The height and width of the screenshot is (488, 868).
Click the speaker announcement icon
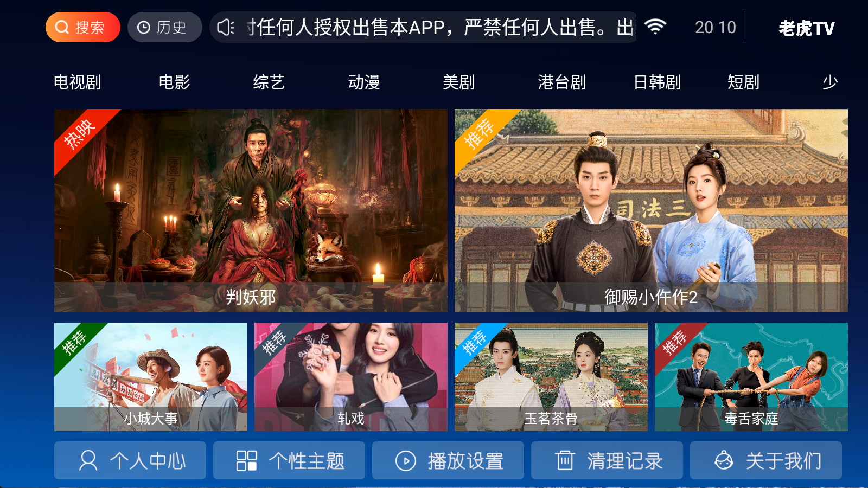pyautogui.click(x=225, y=27)
